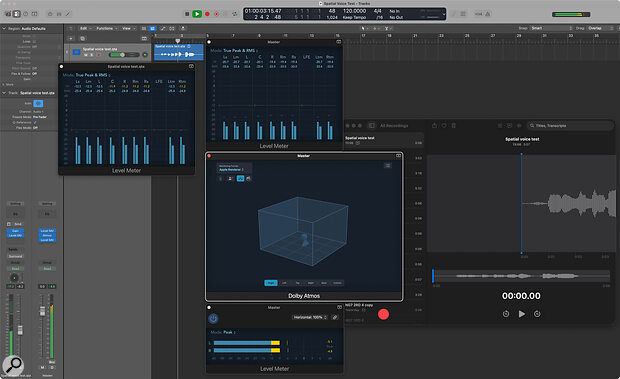
Task: Open the Functions menu in Tracks area
Action: [106, 28]
